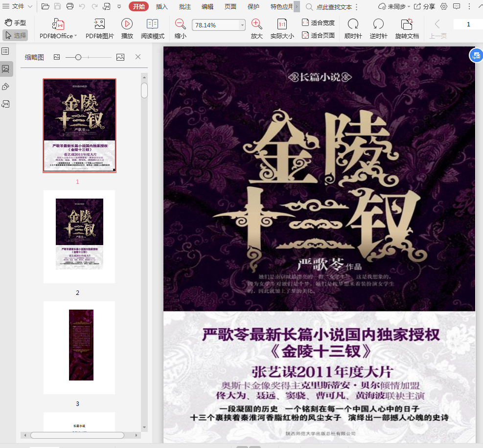Click the PDF转图片 tool
The image size is (483, 448).
[99, 29]
